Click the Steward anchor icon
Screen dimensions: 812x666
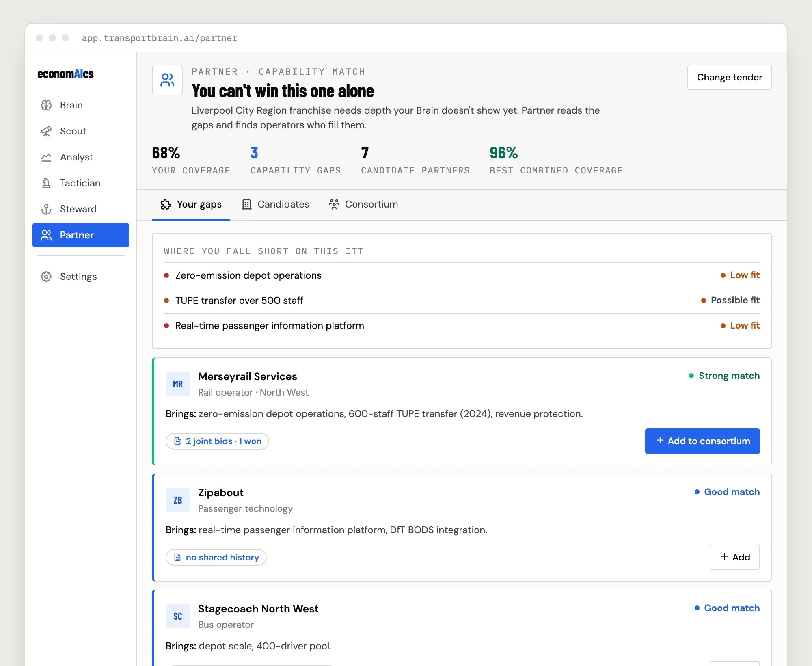click(x=46, y=209)
